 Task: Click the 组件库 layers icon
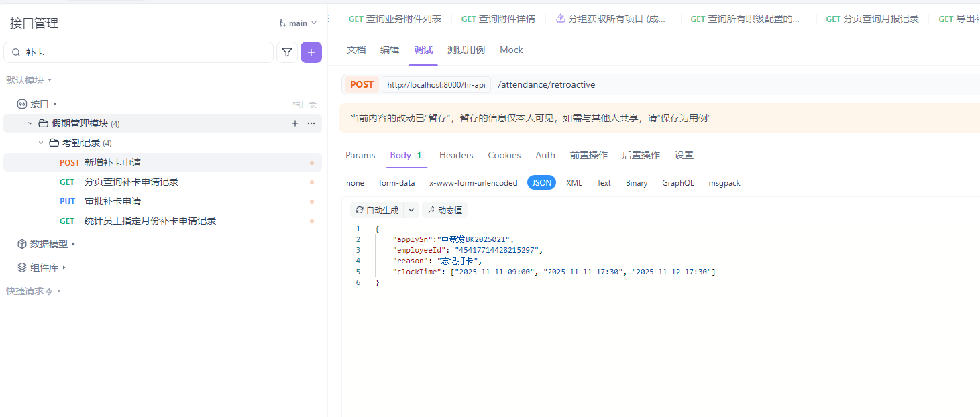coord(21,267)
